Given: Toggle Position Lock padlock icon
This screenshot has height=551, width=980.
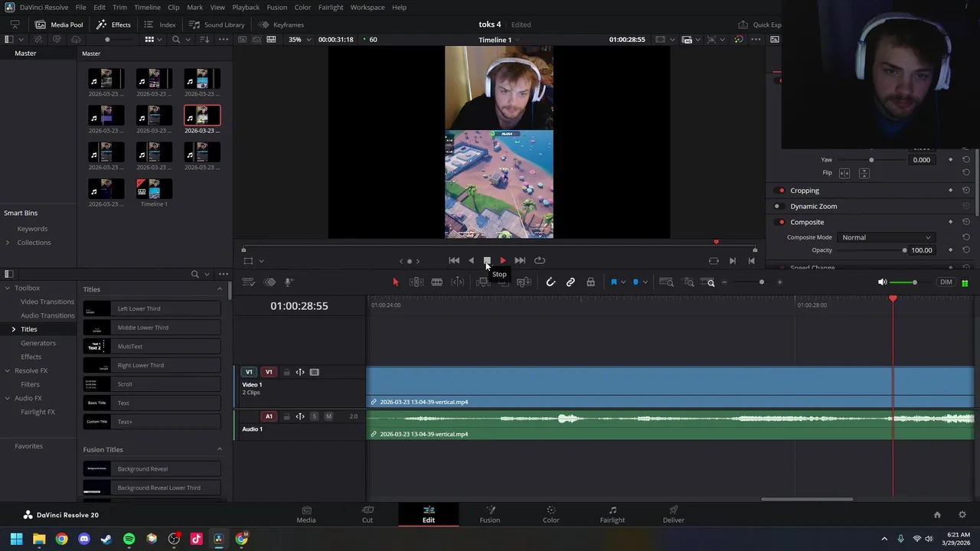Looking at the screenshot, I should pos(590,282).
